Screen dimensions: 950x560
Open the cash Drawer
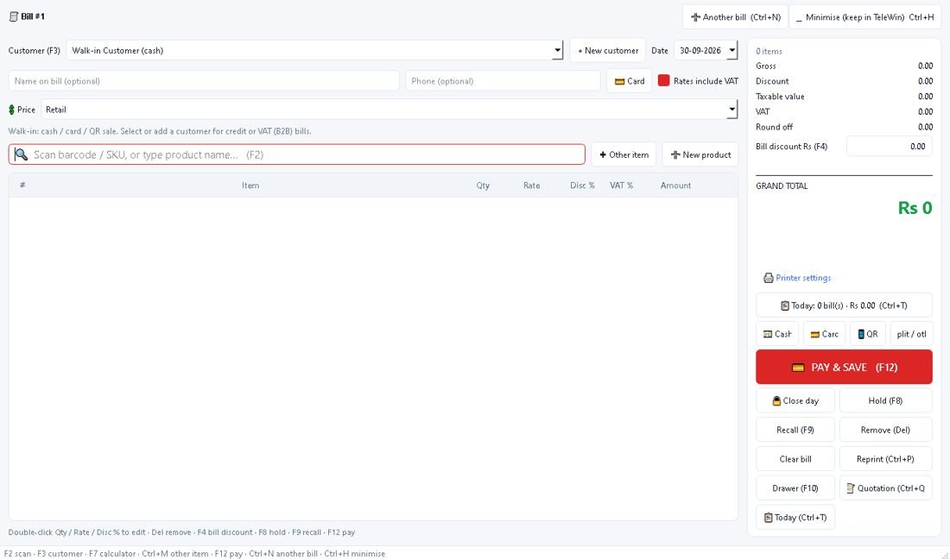(x=795, y=488)
